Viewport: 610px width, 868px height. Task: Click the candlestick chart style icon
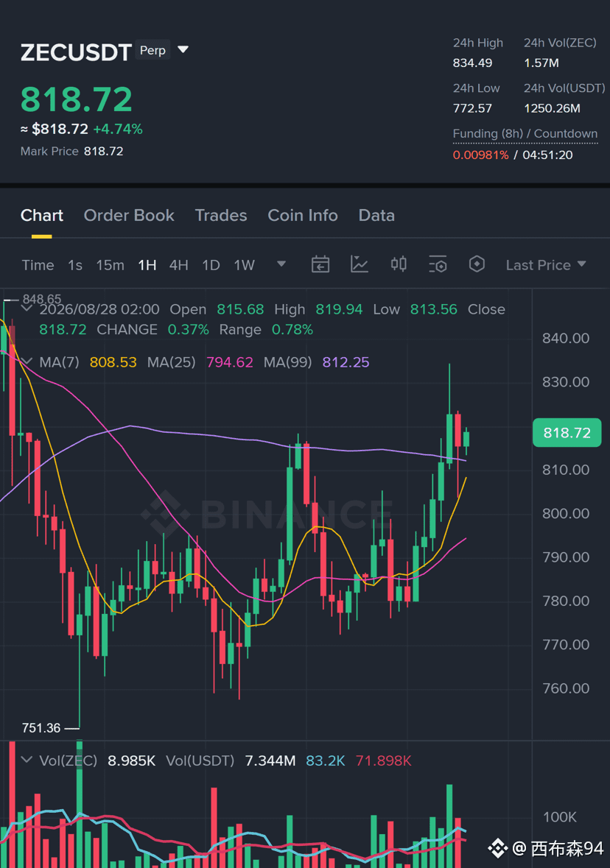point(399,264)
